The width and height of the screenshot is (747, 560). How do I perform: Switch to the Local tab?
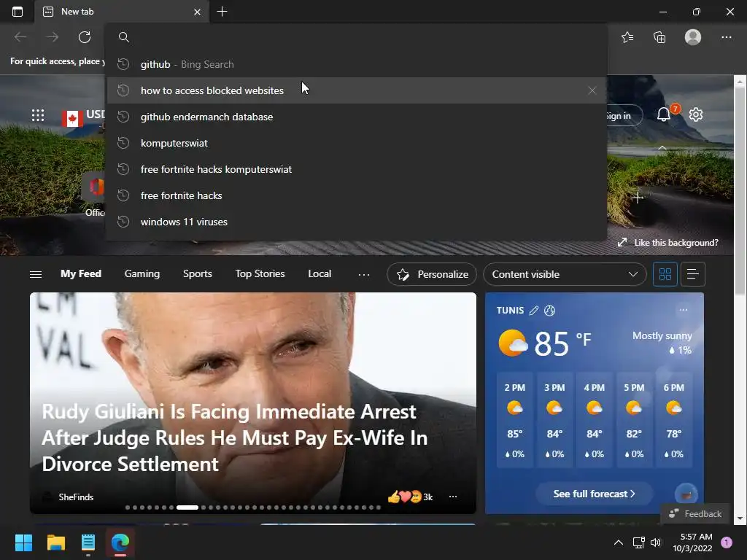[x=320, y=274]
